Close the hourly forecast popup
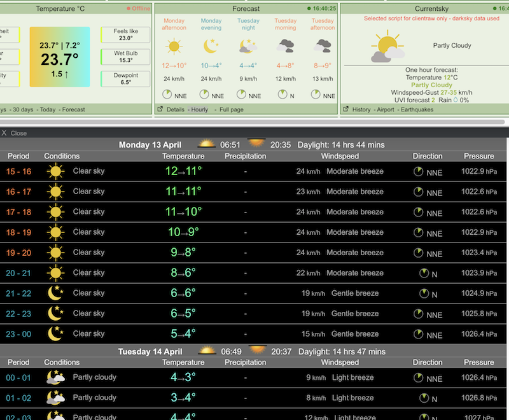The height and width of the screenshot is (420, 509). 14,133
